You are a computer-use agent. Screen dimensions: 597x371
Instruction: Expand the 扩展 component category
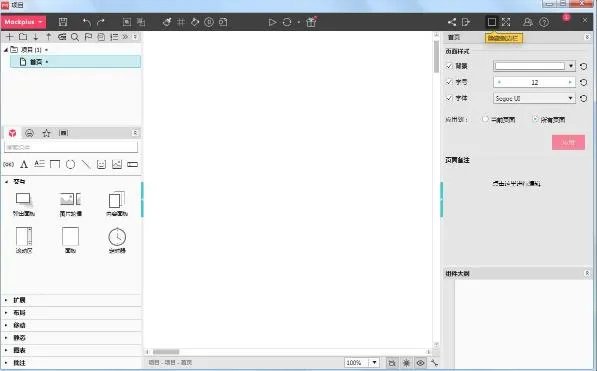tap(72, 300)
